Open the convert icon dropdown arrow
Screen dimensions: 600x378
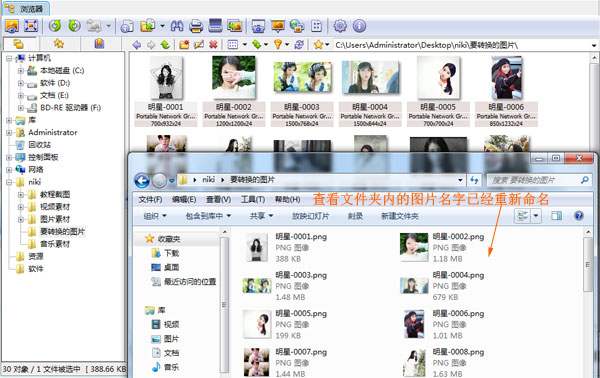click(x=162, y=26)
